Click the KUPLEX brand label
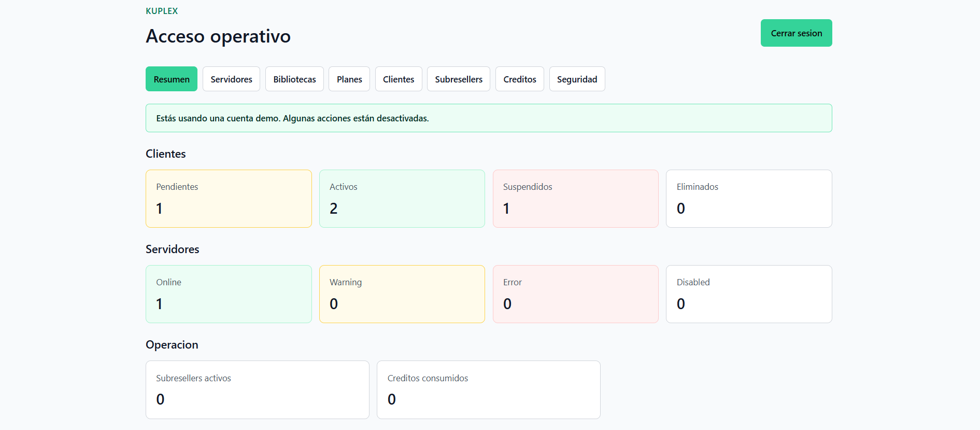Screen dimensions: 980x430 [162, 11]
